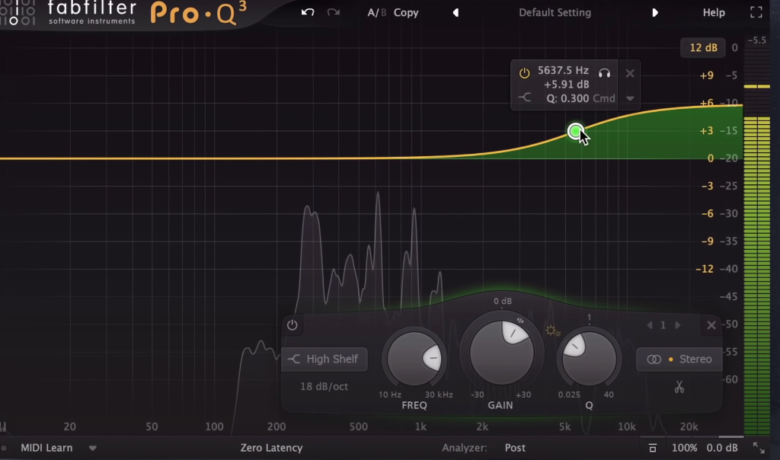Click the +5.91 dB gain value
The height and width of the screenshot is (460, 780).
566,84
